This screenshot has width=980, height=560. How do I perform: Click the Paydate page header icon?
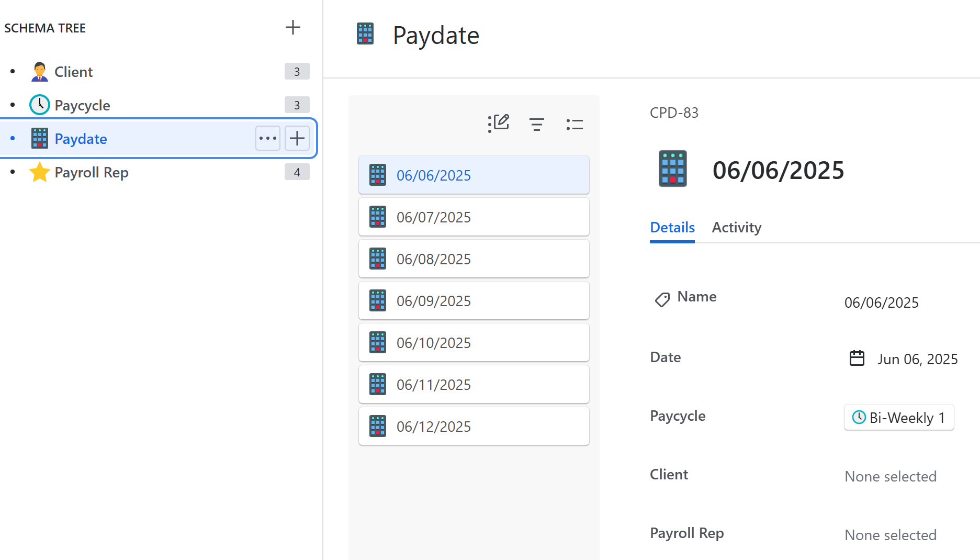(365, 33)
